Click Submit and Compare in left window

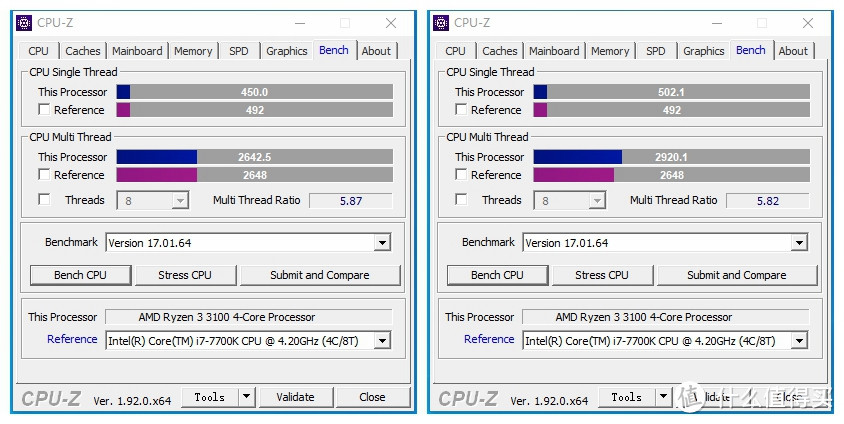click(x=320, y=275)
